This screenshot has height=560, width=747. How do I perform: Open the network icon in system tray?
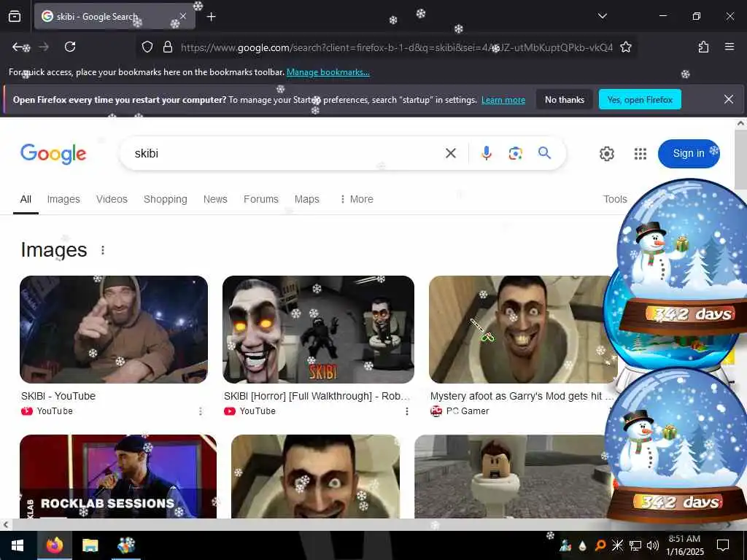pyautogui.click(x=635, y=545)
